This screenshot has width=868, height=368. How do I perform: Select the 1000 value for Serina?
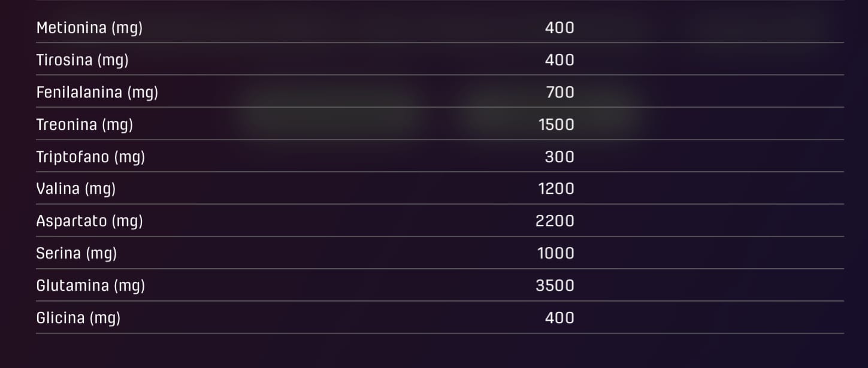pyautogui.click(x=556, y=254)
